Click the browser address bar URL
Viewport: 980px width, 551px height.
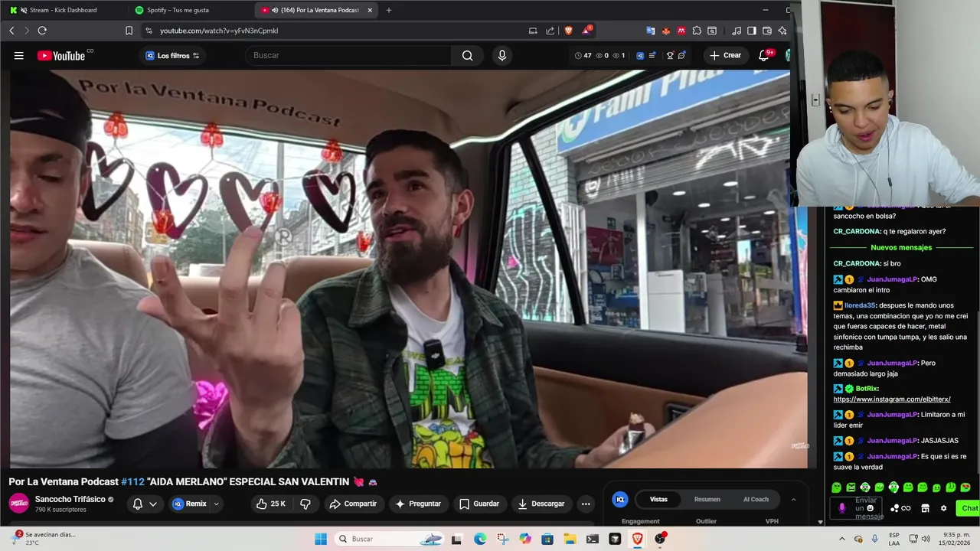(x=219, y=31)
